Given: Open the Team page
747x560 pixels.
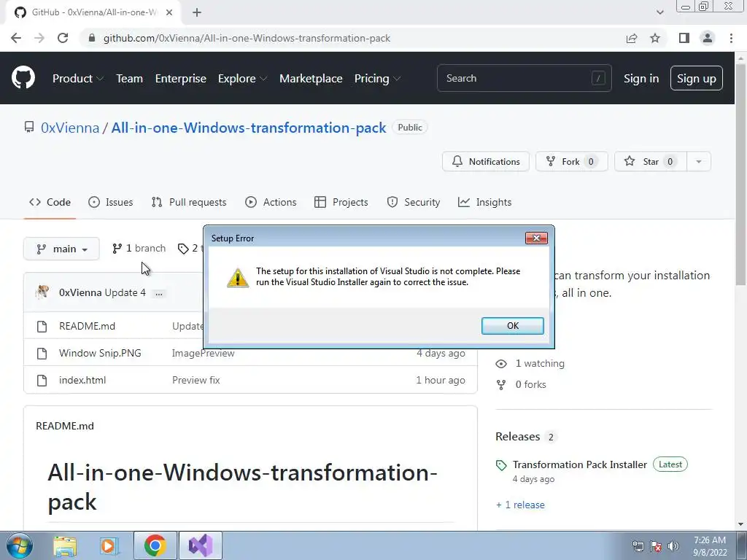Looking at the screenshot, I should pos(129,79).
